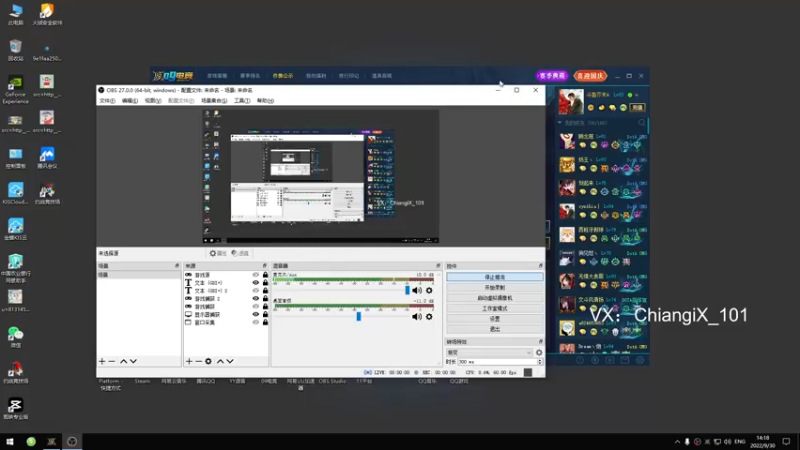The image size is (800, 450).
Task: Add a new scene with the Scenes plus icon
Action: [x=102, y=361]
